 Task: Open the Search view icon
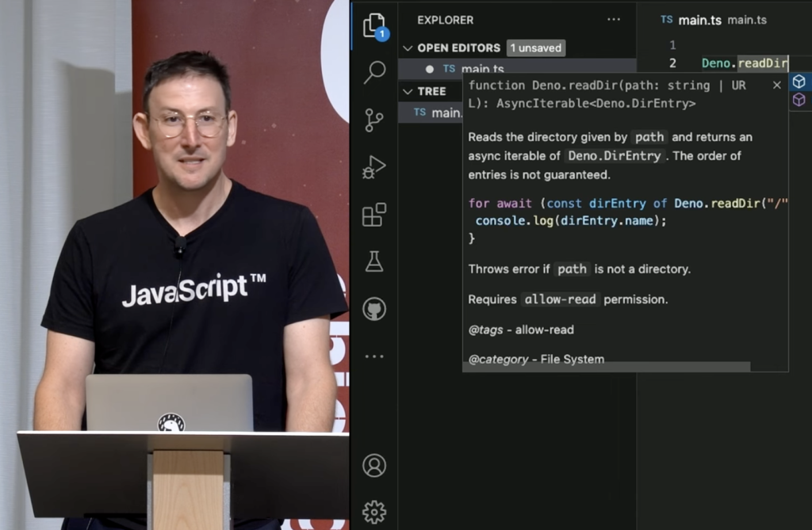pos(374,73)
